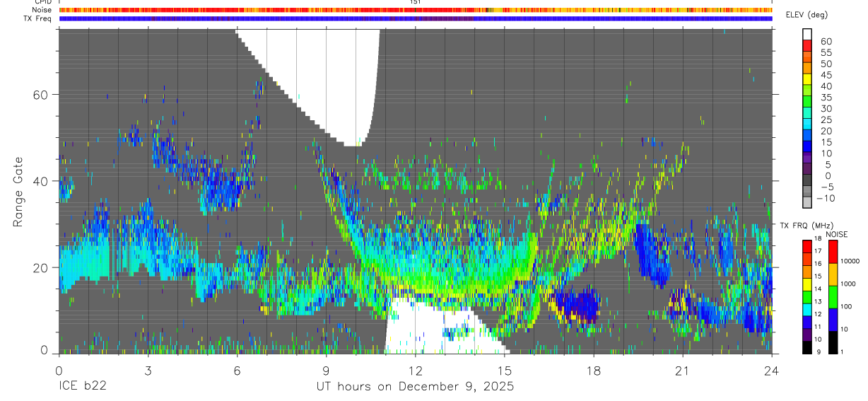Click the ELEV colorbar label '25'

825,120
